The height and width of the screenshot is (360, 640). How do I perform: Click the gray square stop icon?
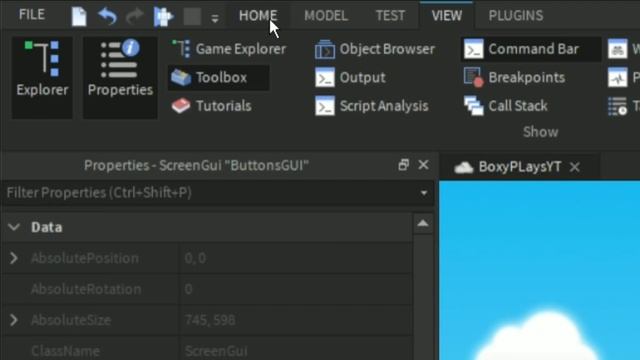tap(192, 17)
